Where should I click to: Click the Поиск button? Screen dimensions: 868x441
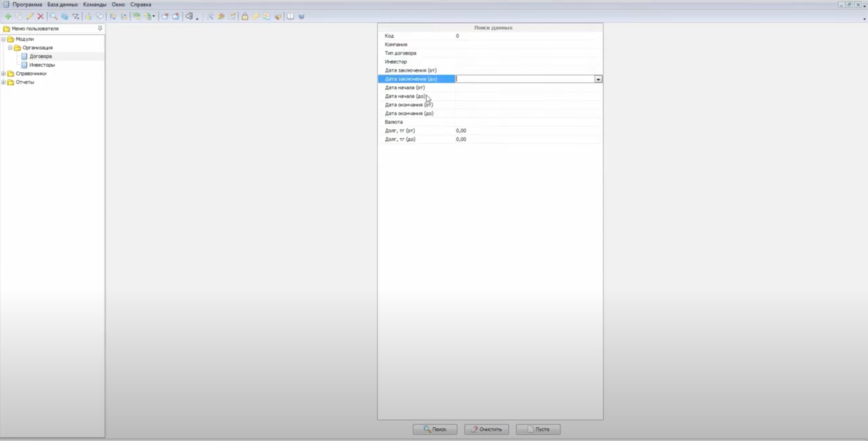(x=435, y=429)
